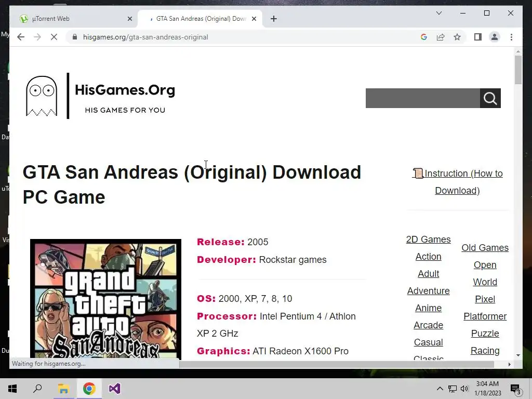Screen dimensions: 532x399
Task: Open the Puzzle category
Action: [x=485, y=334]
